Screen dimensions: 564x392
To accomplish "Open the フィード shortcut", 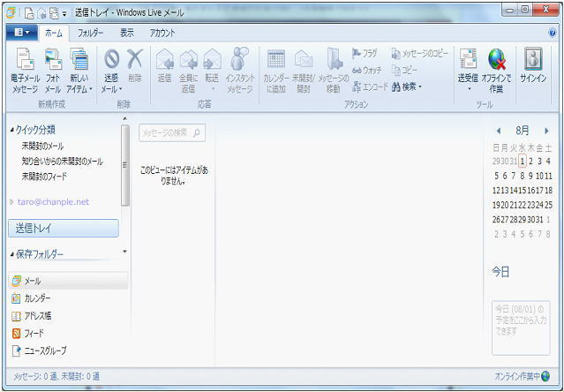I will [27, 333].
